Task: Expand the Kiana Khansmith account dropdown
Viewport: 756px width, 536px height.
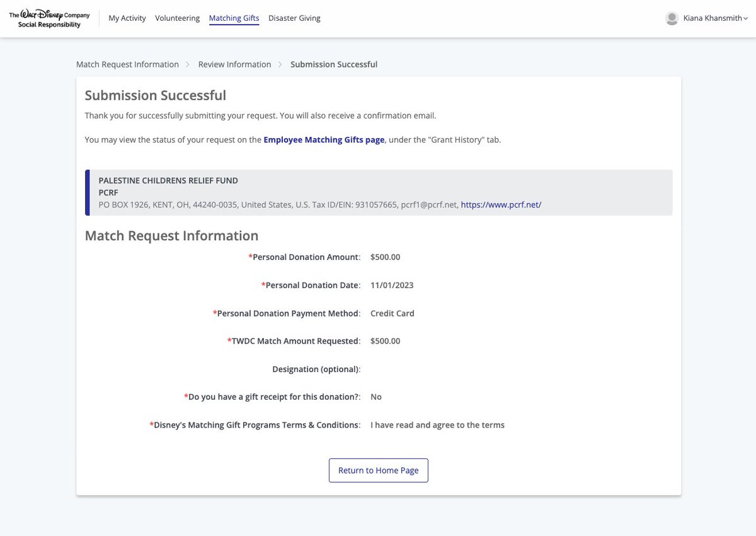Action: [x=716, y=19]
